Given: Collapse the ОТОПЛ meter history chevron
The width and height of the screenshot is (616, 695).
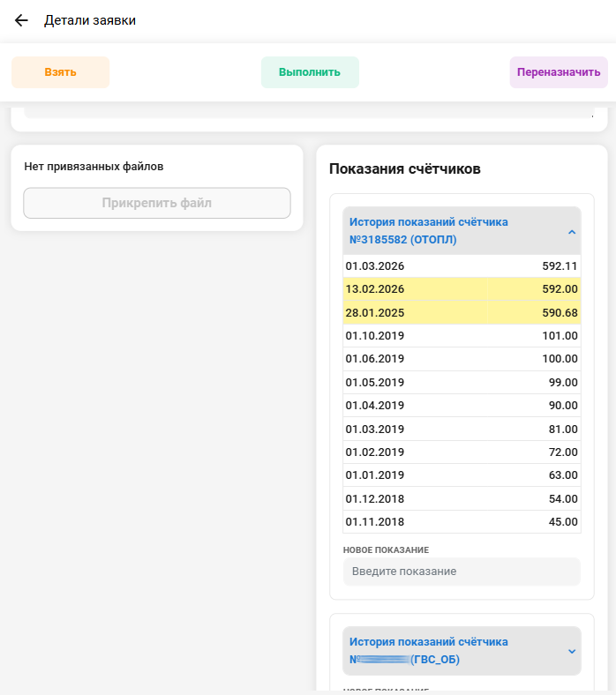Looking at the screenshot, I should (x=571, y=232).
